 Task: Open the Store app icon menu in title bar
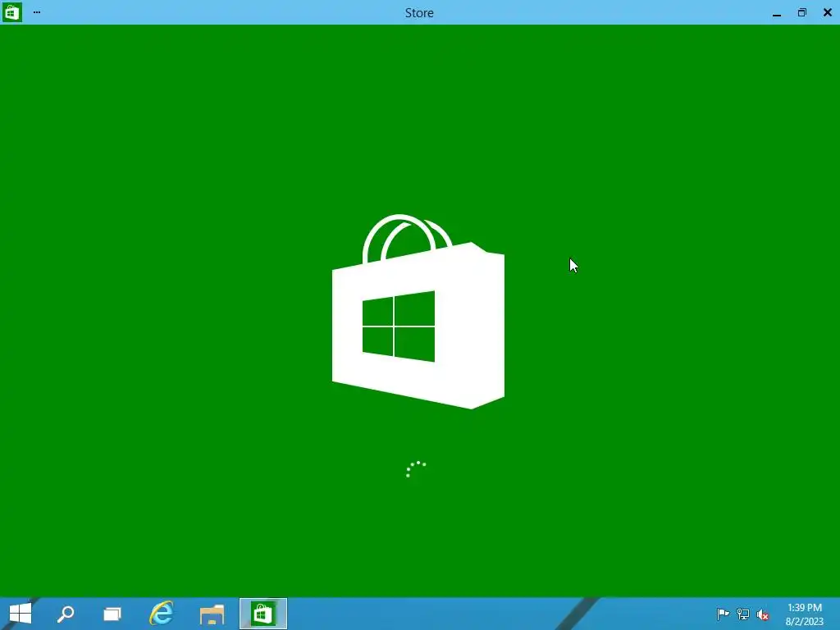[11, 11]
